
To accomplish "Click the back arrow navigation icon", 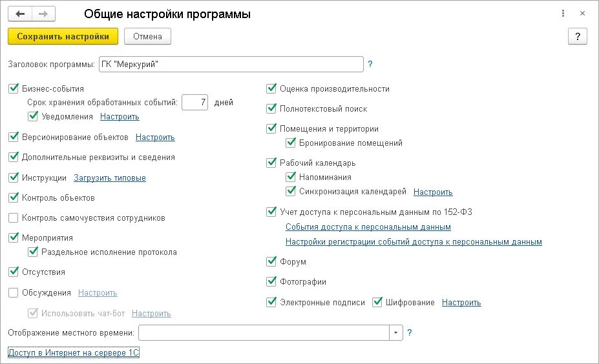I will [x=20, y=14].
